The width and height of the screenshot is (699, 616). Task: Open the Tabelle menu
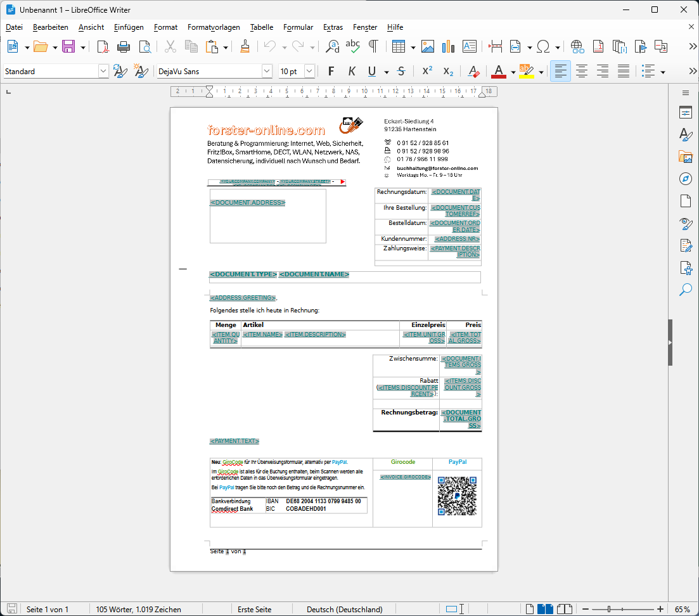(261, 27)
